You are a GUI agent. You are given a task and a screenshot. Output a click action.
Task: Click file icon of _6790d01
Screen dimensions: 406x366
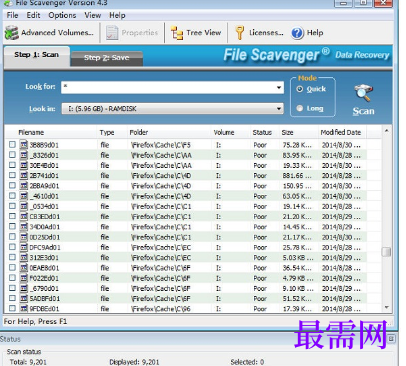[x=24, y=288]
